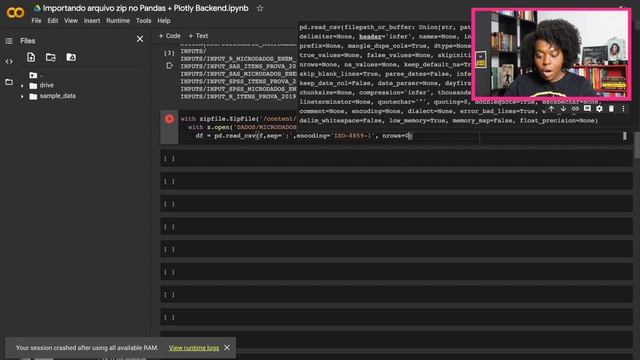Click the webcam video overlay
Image resolution: width=640 pixels, height=360 pixels.
pos(551,54)
